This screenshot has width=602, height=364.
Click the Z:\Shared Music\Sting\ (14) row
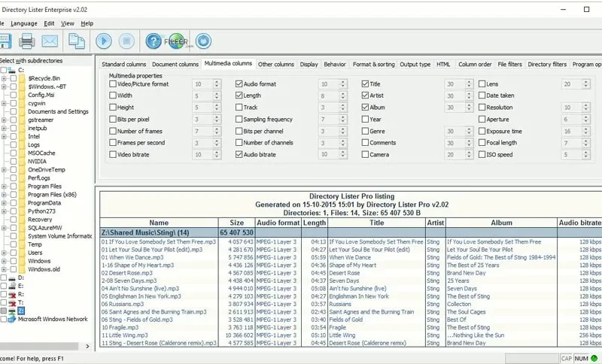[351, 232]
